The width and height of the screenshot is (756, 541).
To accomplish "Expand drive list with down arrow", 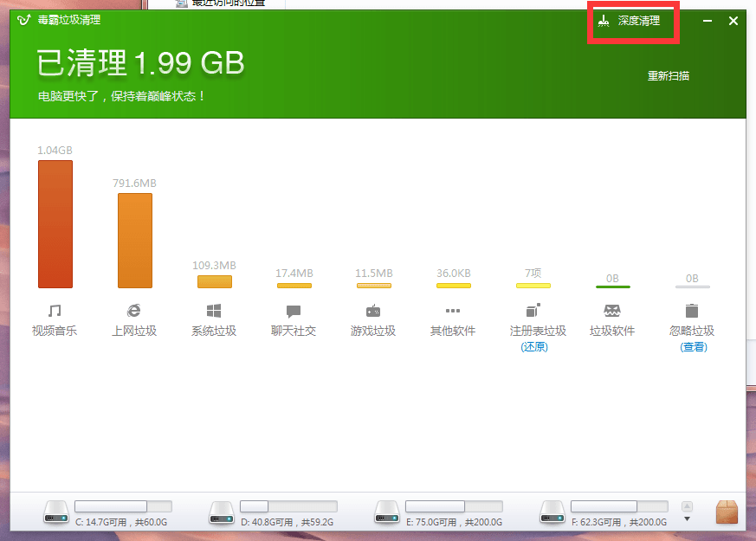I will (688, 519).
